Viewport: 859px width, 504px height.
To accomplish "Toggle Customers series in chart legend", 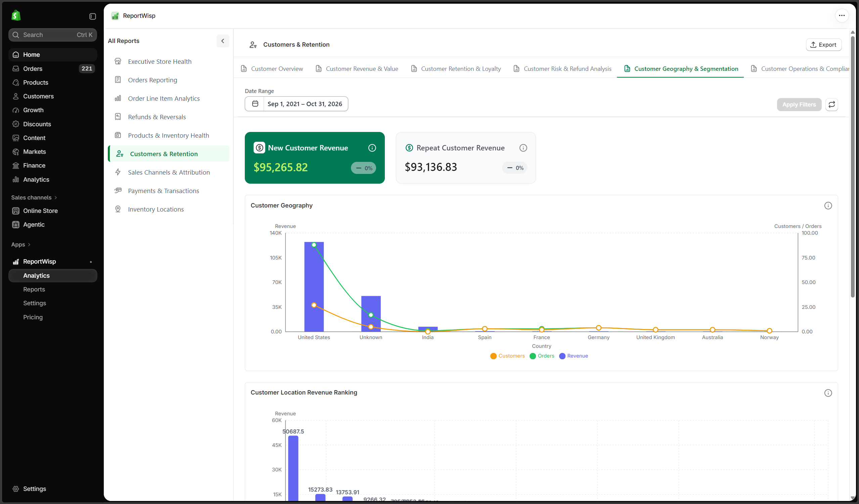I will [507, 356].
